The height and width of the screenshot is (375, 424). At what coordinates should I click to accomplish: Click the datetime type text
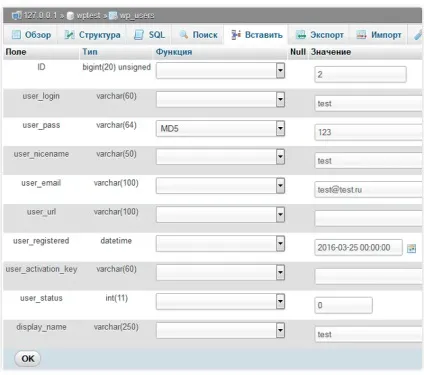click(x=116, y=241)
